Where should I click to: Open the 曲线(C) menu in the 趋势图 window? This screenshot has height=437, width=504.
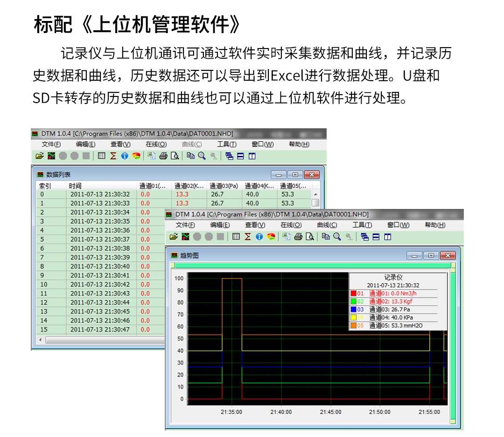tap(327, 225)
